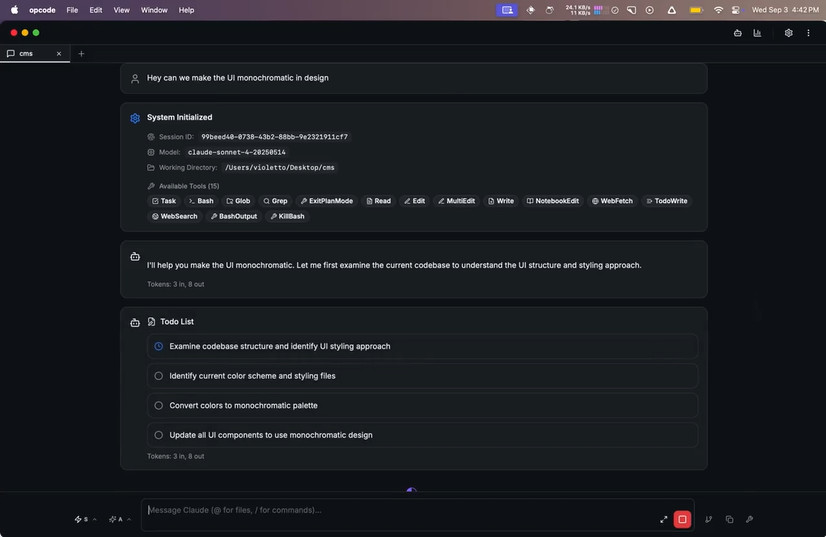Click the Read tool chip
This screenshot has width=826, height=537.
tap(379, 201)
